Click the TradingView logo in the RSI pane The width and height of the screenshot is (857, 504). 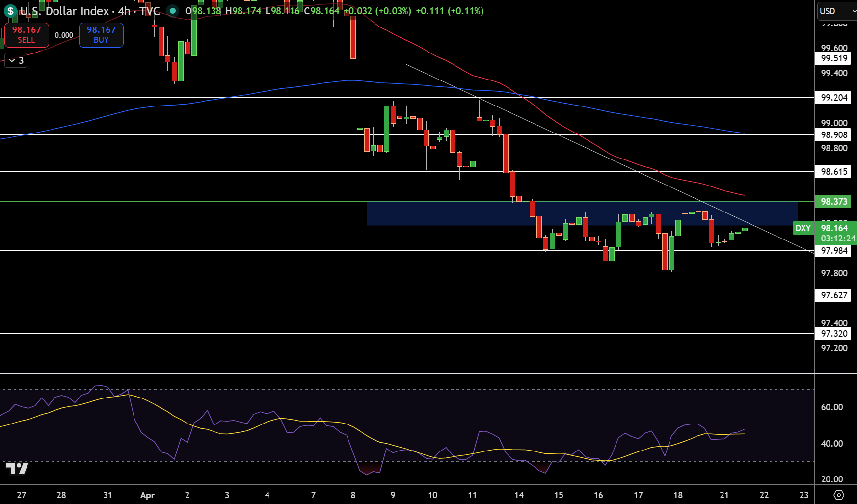point(17,468)
